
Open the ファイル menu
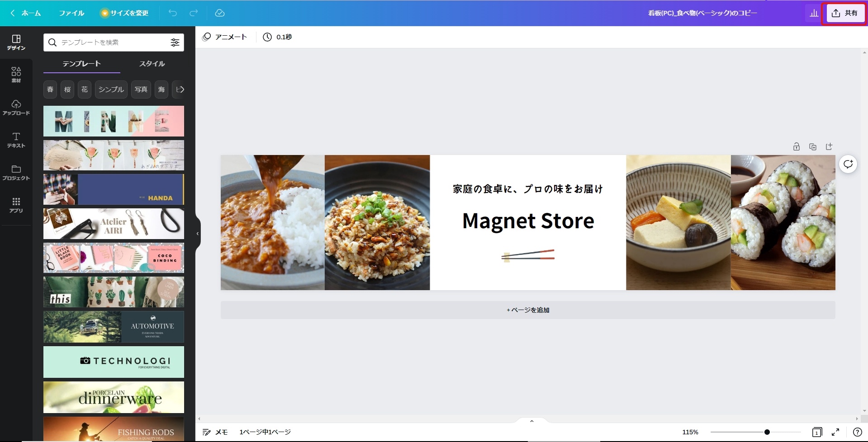pyautogui.click(x=71, y=13)
